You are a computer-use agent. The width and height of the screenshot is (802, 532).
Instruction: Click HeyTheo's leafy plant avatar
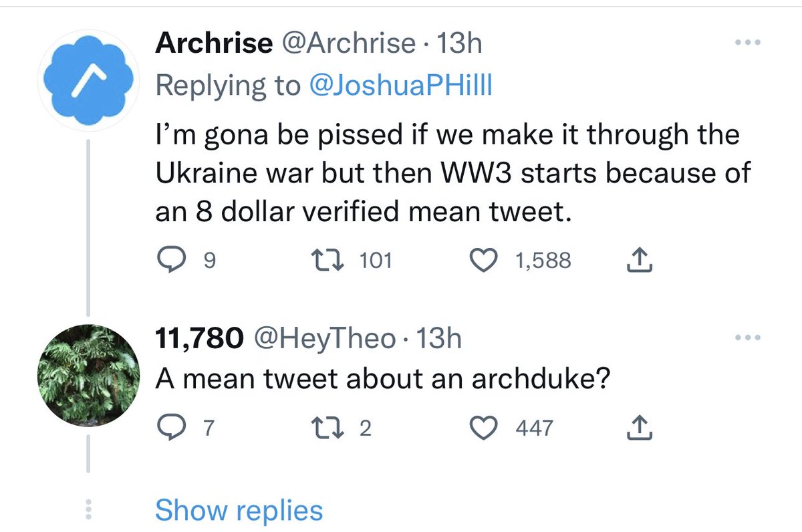[x=89, y=375]
